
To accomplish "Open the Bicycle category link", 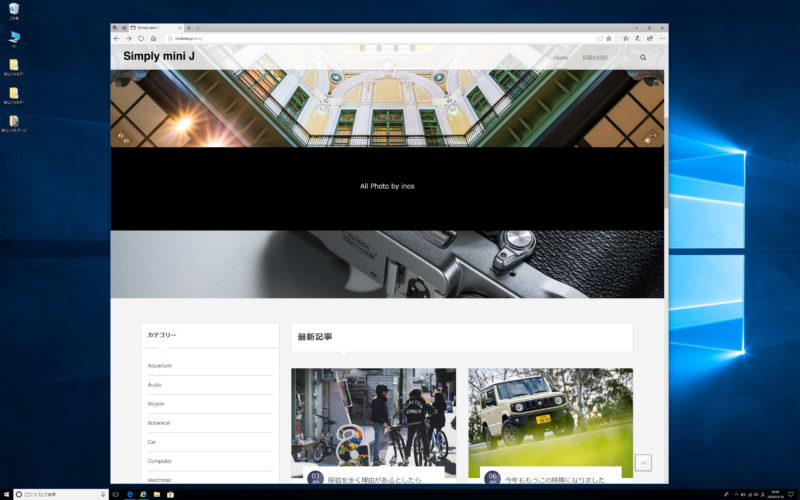I will coord(156,404).
